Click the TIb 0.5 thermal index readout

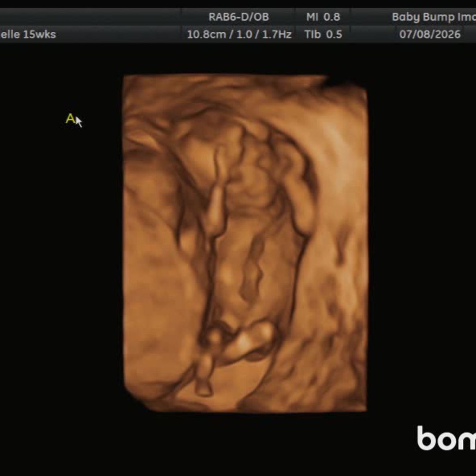323,34
